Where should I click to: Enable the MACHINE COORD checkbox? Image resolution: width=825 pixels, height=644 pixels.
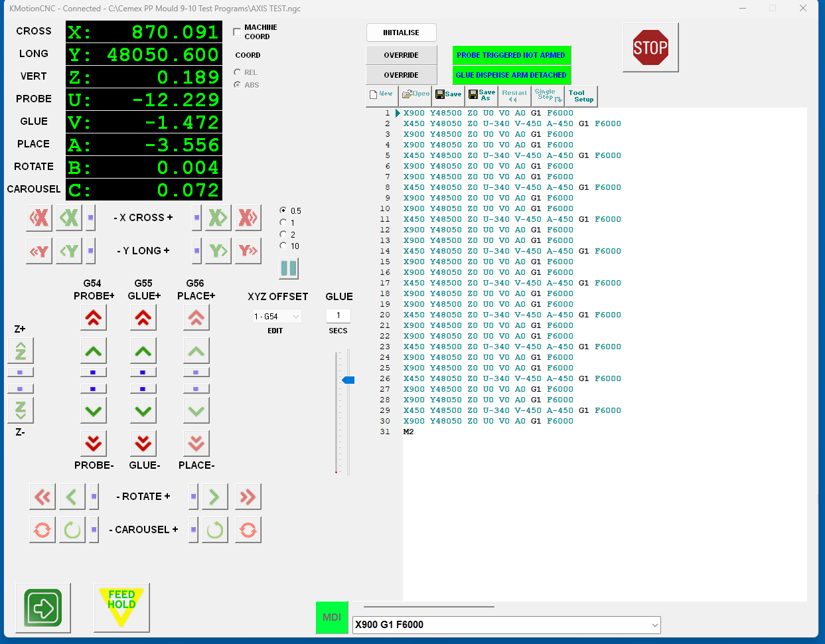point(238,32)
